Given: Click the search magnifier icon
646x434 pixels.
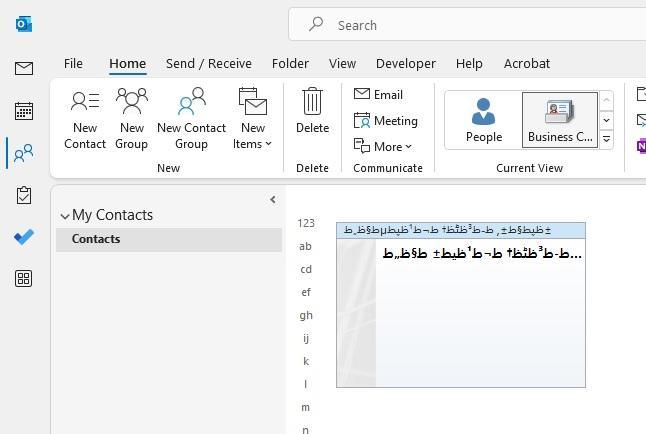Looking at the screenshot, I should 316,24.
